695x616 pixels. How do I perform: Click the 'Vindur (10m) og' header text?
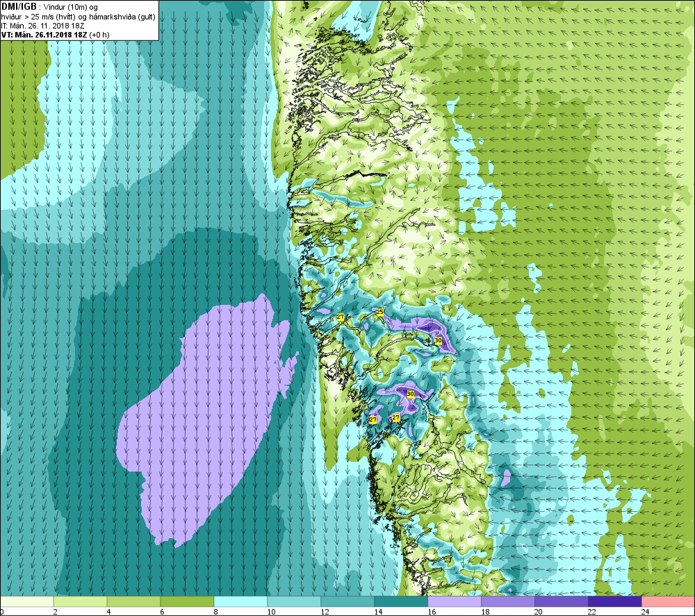click(x=71, y=7)
